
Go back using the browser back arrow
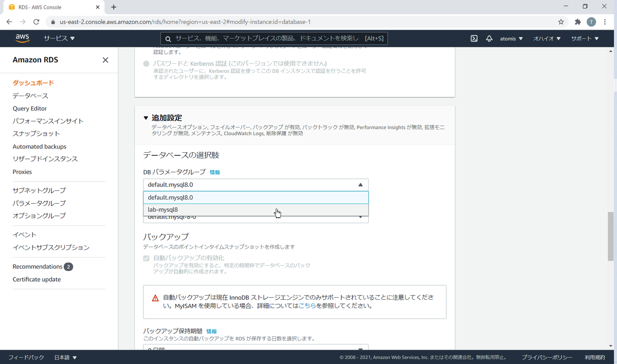coord(9,22)
